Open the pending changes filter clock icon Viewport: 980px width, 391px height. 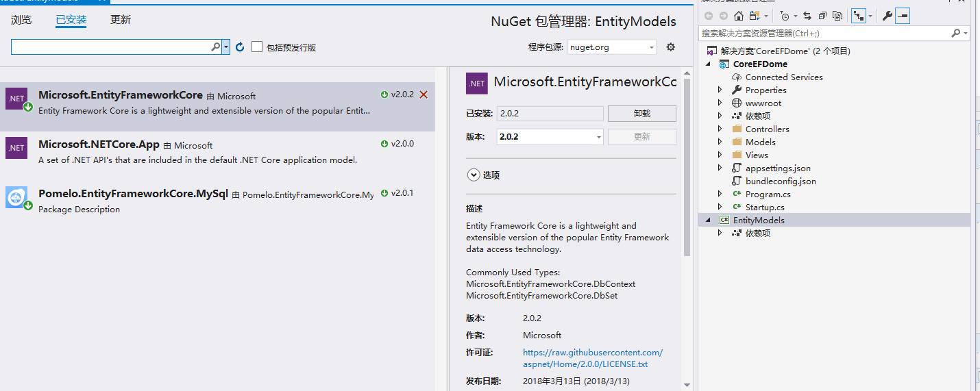[785, 16]
